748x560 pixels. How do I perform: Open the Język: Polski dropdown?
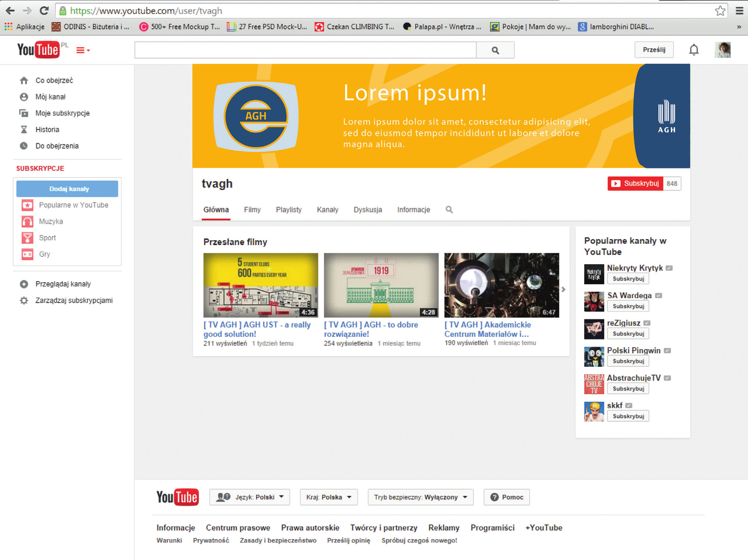(249, 497)
